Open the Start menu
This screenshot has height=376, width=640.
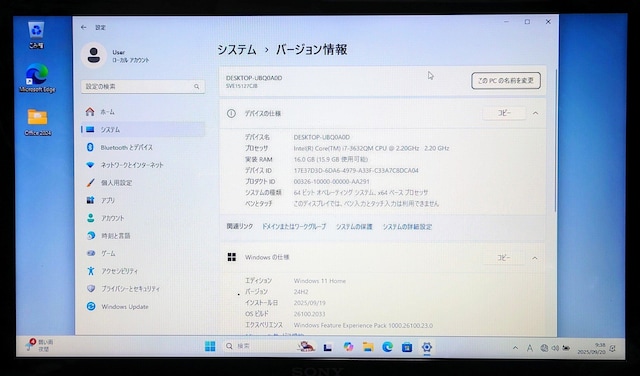click(210, 347)
